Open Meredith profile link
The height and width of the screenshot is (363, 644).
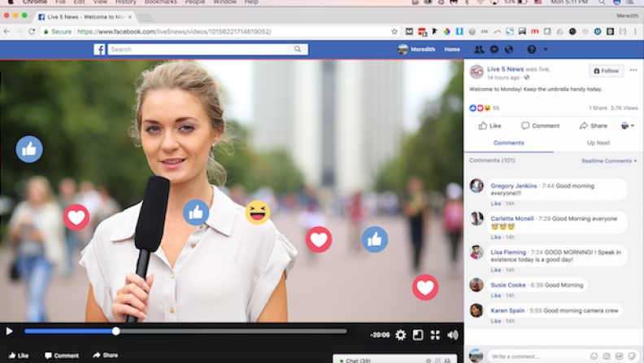tap(416, 50)
